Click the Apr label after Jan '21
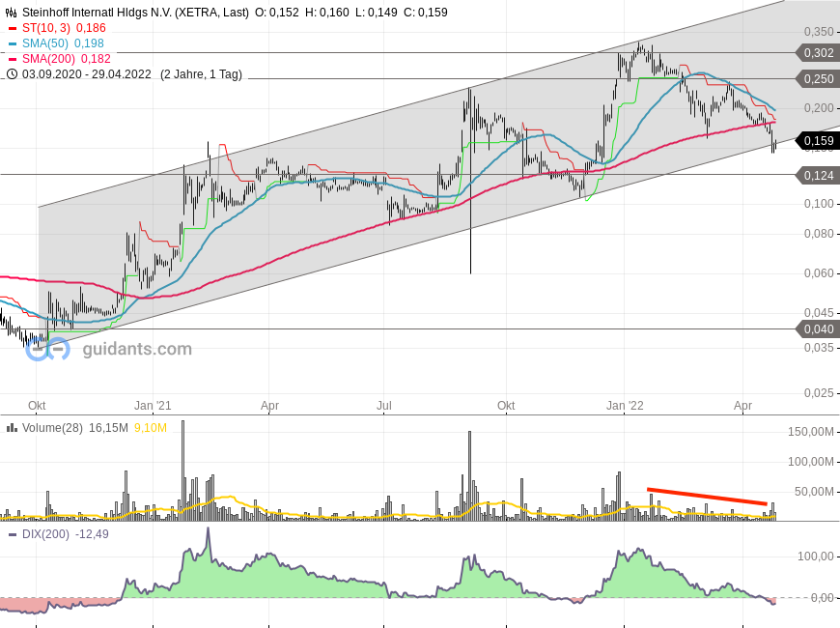This screenshot has width=840, height=628. click(269, 406)
